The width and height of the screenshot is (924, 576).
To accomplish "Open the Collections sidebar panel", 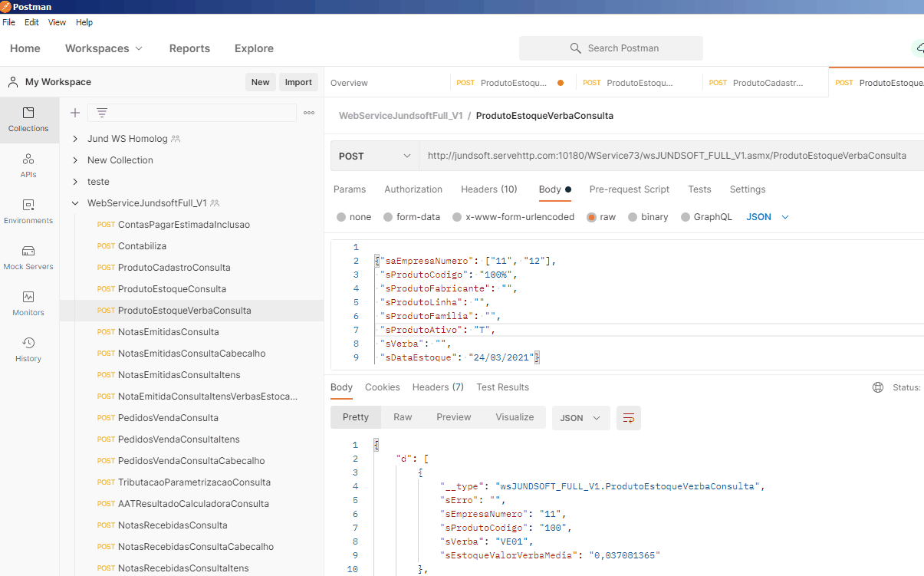I will [28, 120].
